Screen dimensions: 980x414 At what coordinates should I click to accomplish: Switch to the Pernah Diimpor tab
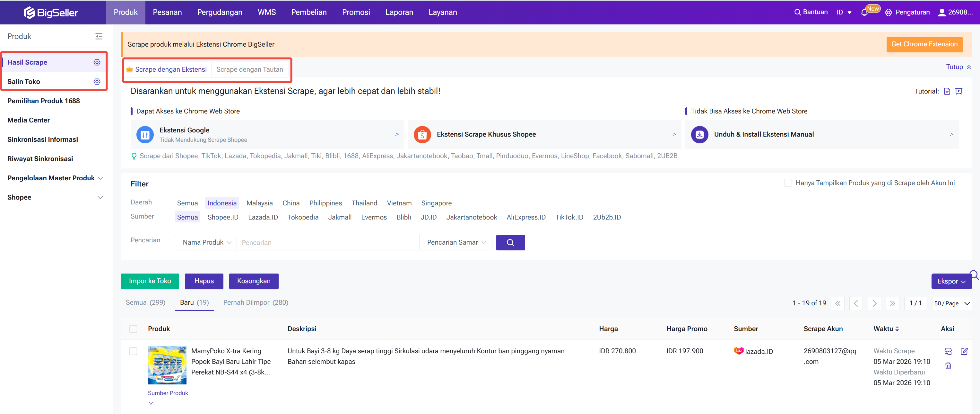[x=255, y=302]
